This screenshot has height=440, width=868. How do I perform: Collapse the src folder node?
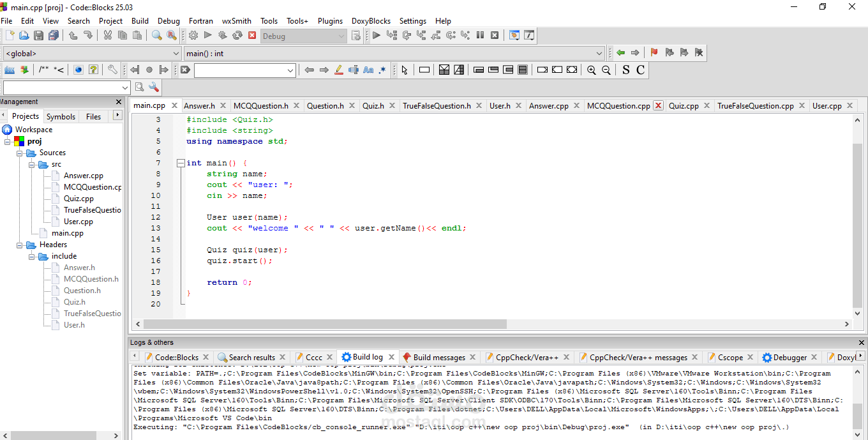31,165
